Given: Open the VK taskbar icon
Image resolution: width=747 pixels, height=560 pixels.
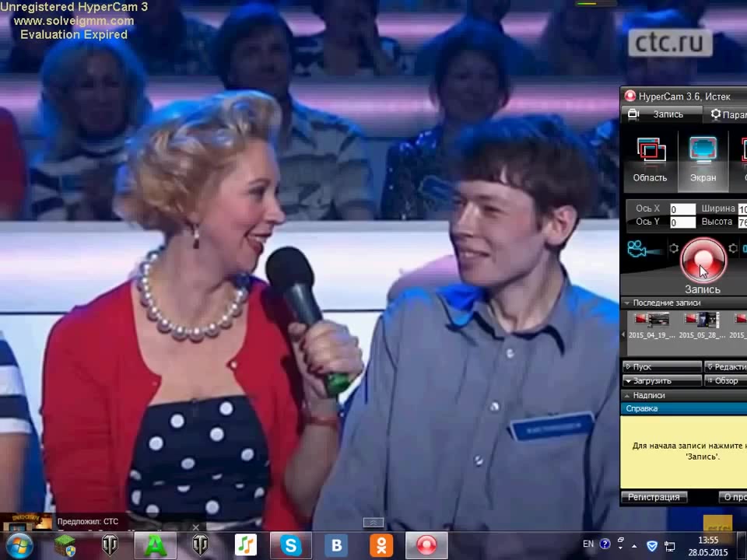Looking at the screenshot, I should coord(336,545).
